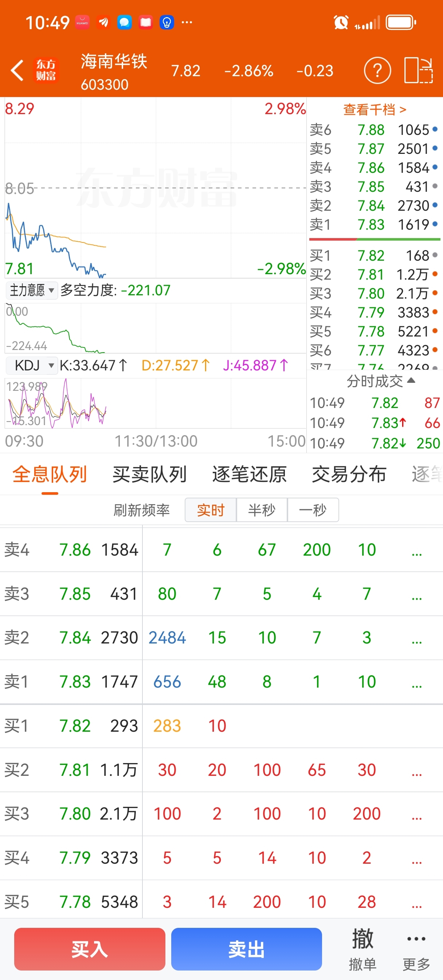Tap the 东方财富 logo icon
The width and height of the screenshot is (443, 980).
tap(46, 70)
